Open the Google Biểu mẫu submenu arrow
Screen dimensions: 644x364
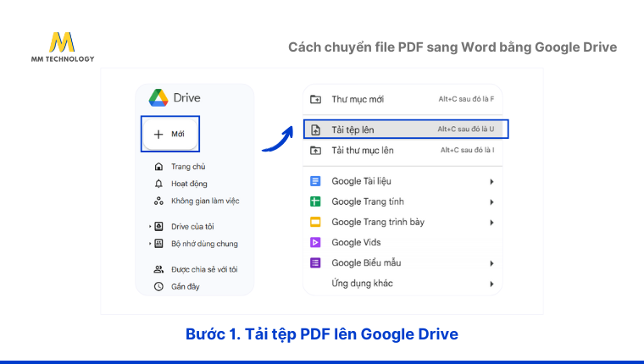tap(491, 263)
